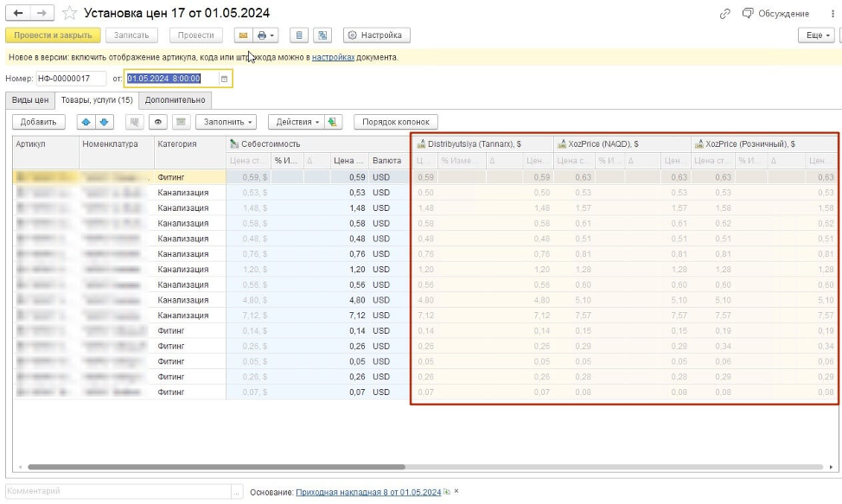
Task: Switch to the Дополнительно tab
Action: click(175, 100)
